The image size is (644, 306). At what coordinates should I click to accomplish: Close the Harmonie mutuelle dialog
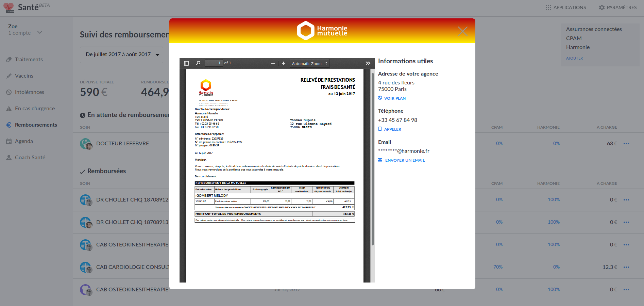pos(463,31)
